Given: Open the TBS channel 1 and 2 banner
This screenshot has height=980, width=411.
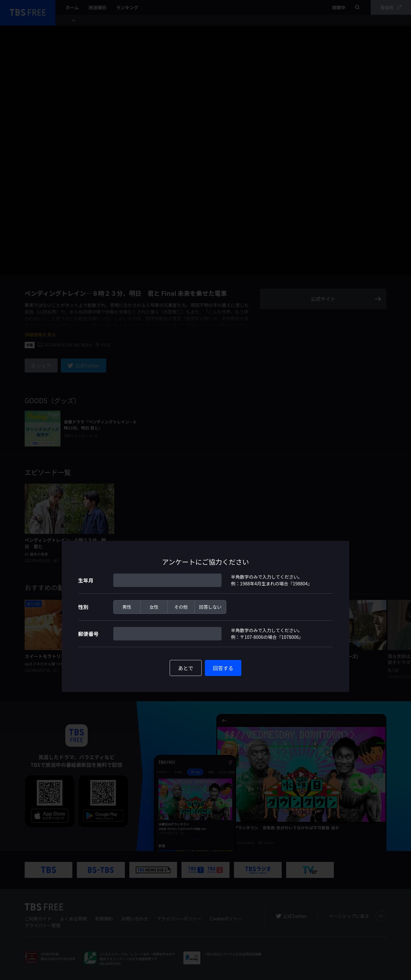Looking at the screenshot, I should (x=205, y=870).
